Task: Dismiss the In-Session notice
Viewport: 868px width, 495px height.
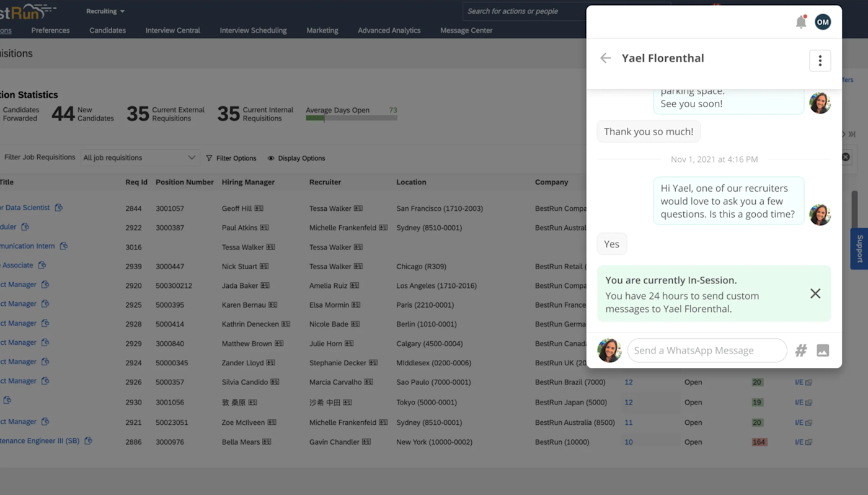Action: [815, 293]
